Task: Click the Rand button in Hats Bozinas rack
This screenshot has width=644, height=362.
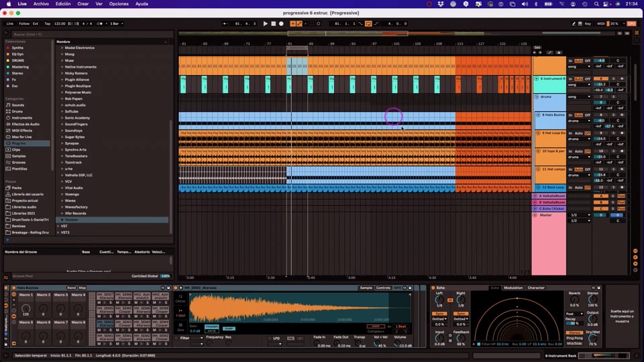Action: point(72,288)
